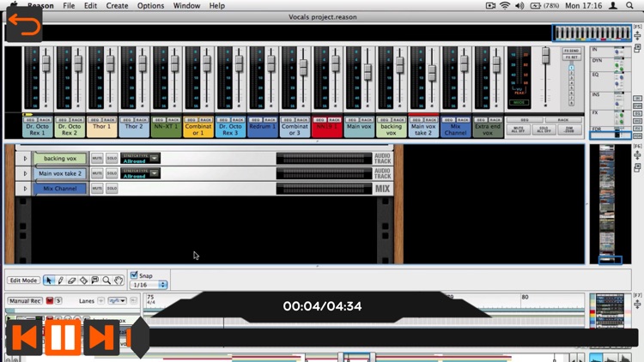Click the master section fader
Image resolution: width=644 pixels, height=362 pixels.
545,56
